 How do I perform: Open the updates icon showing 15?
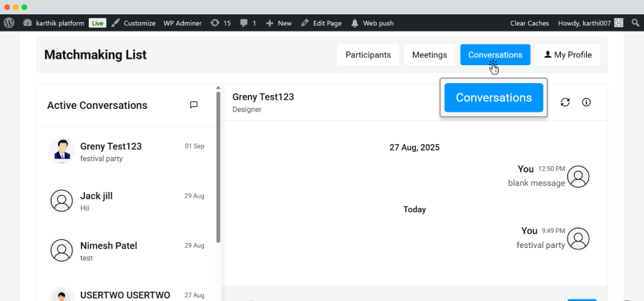coord(220,23)
